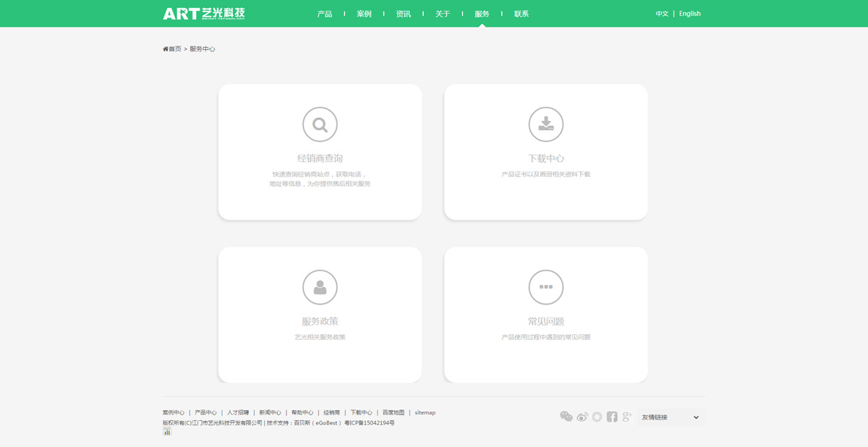Expand the 友情链接 dropdown
The width and height of the screenshot is (868, 447).
pyautogui.click(x=671, y=417)
